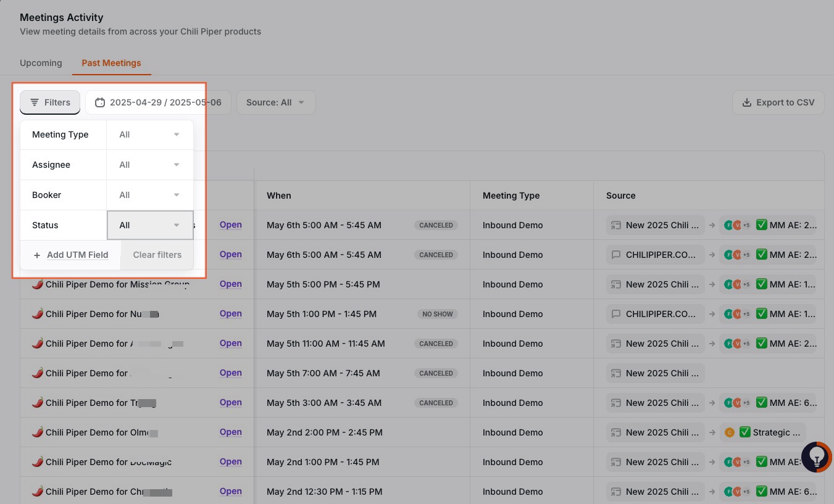Click the NO SHOW status badge

[437, 314]
